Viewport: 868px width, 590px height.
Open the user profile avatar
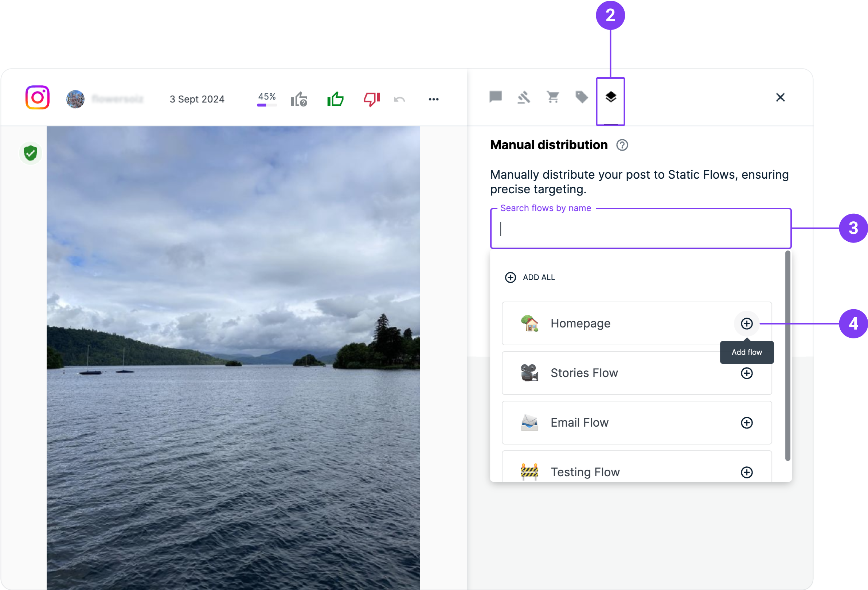pos(75,99)
